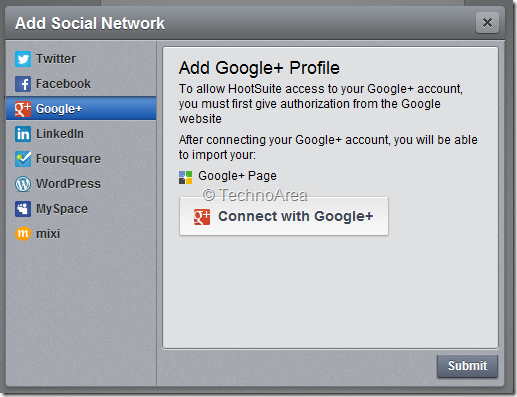
Task: Select the Foursquare network label
Action: [68, 159]
